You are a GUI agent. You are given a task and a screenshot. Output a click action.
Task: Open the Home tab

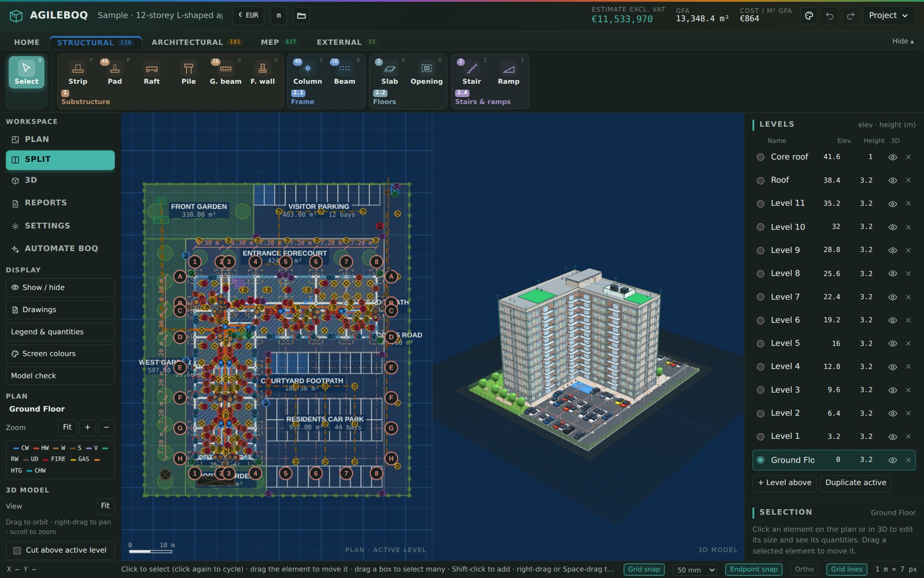pos(27,42)
